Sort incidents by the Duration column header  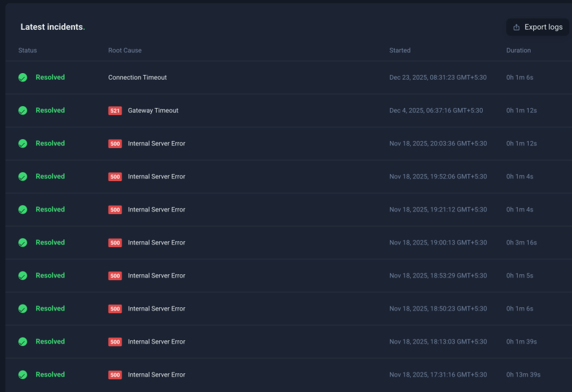click(517, 50)
